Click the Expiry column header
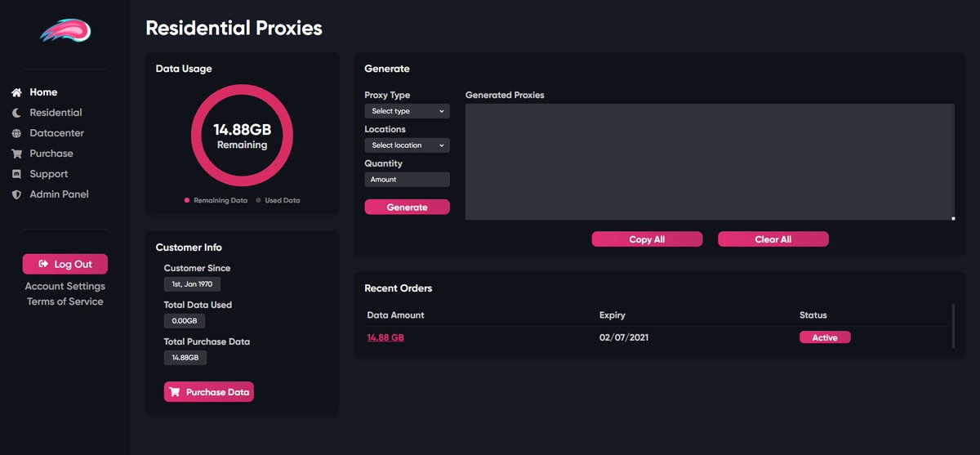Viewport: 980px width, 455px height. coord(612,315)
